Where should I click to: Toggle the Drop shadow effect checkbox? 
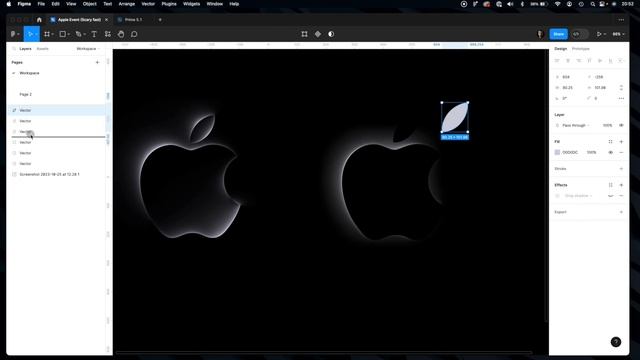point(558,196)
